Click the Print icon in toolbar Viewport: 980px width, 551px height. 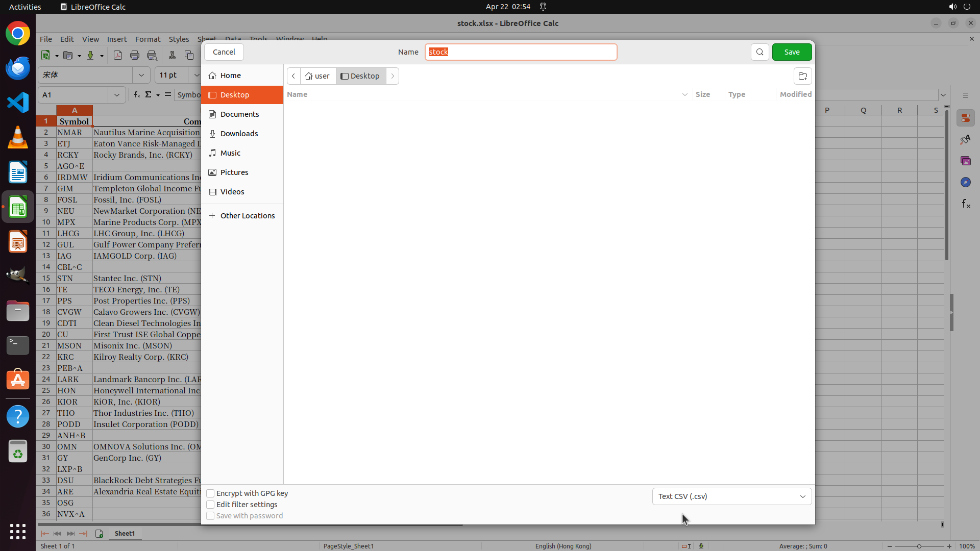(135, 55)
